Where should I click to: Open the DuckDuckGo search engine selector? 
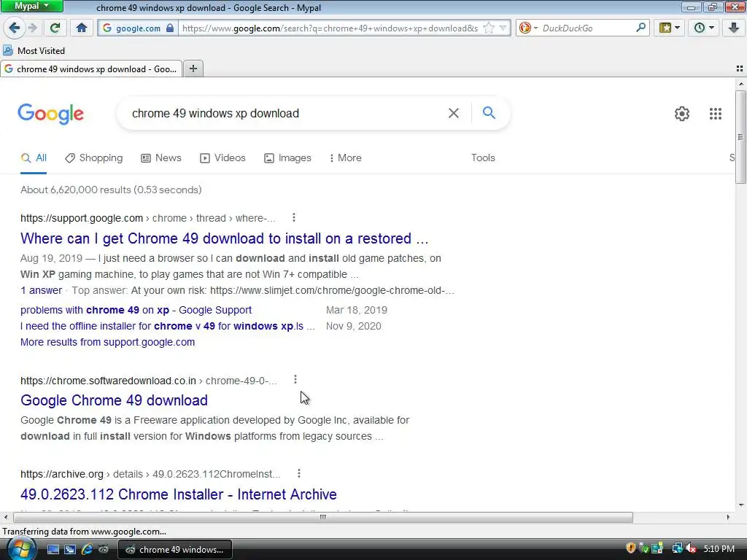(x=528, y=28)
